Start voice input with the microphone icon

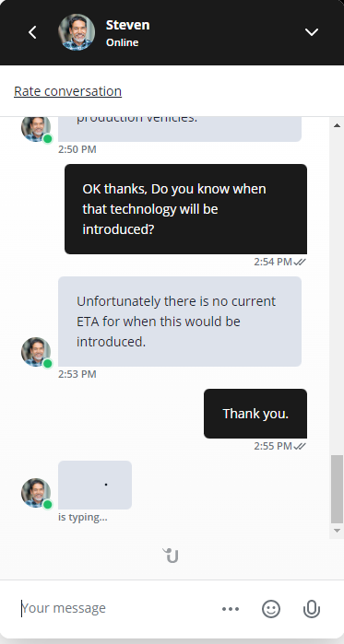click(312, 609)
